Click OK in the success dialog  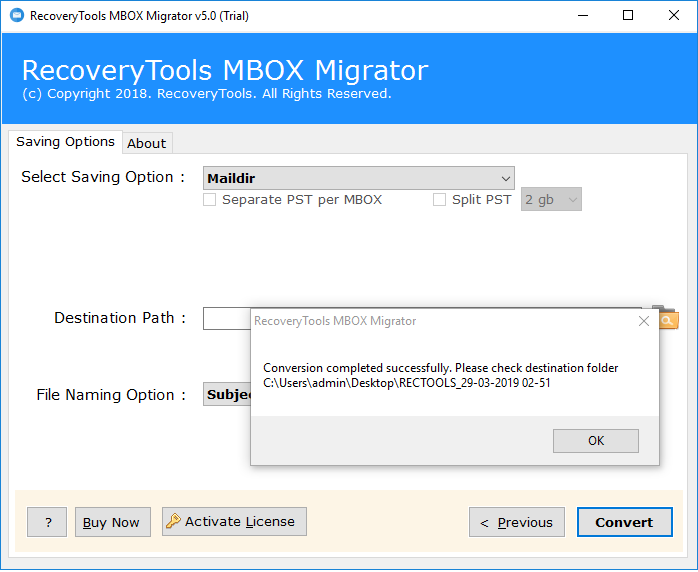pyautogui.click(x=596, y=441)
